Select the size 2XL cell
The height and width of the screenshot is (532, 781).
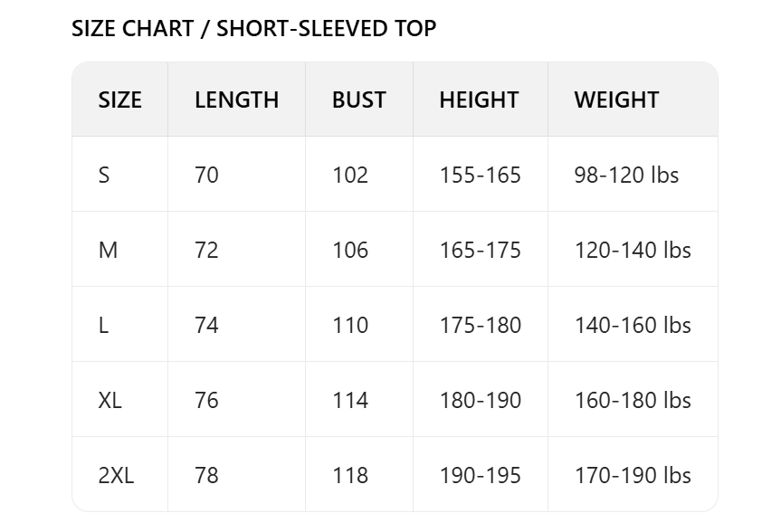(116, 475)
